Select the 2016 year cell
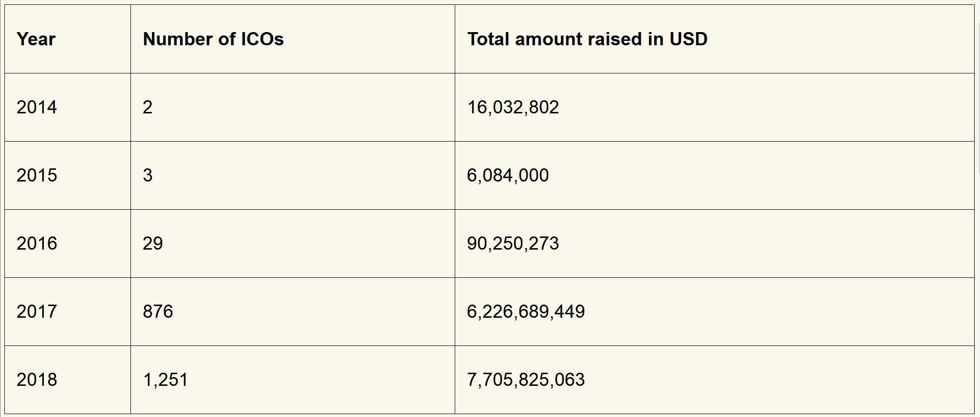980x417 pixels. [x=37, y=243]
